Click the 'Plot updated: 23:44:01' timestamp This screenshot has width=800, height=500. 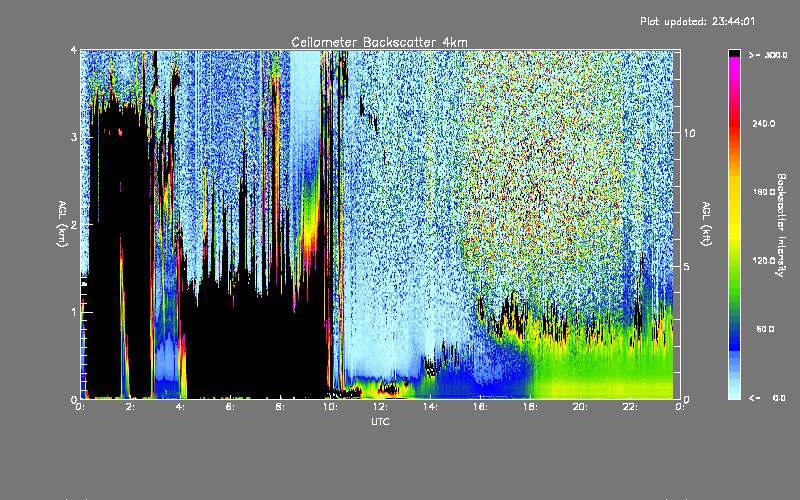[x=697, y=21]
